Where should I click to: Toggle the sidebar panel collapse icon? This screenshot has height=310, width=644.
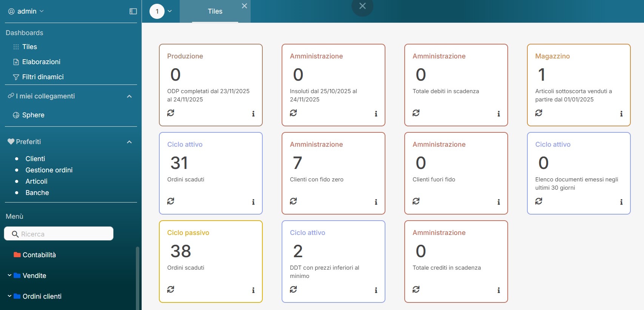[x=133, y=11]
